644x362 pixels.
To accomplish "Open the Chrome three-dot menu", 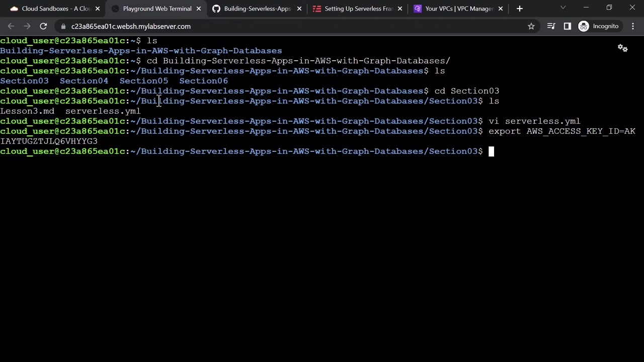I will 633,26.
